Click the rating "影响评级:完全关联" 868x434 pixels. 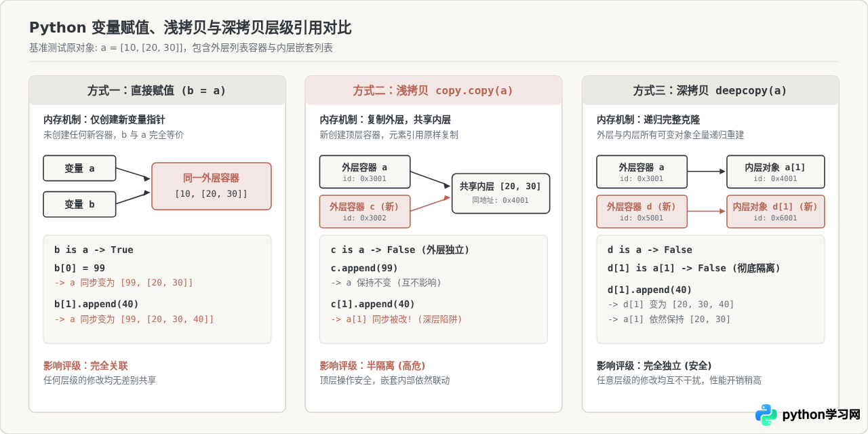tap(85, 366)
